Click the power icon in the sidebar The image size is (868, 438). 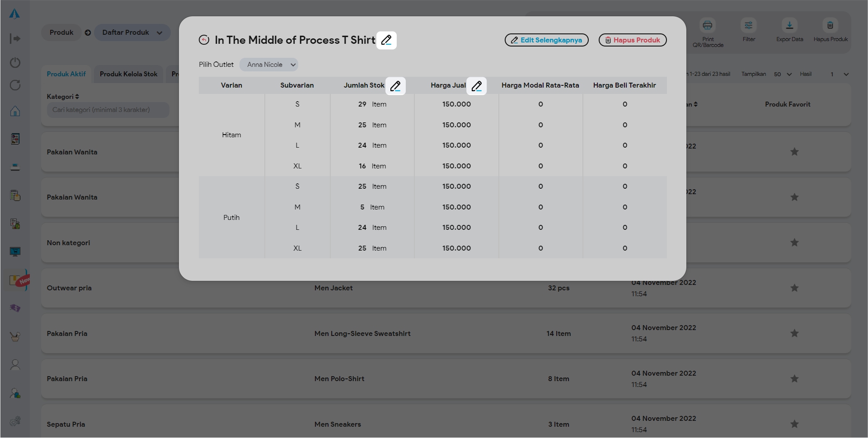click(x=15, y=62)
